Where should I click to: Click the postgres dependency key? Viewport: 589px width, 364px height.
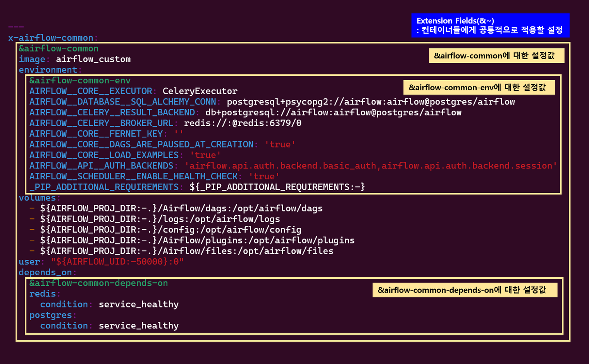51,315
